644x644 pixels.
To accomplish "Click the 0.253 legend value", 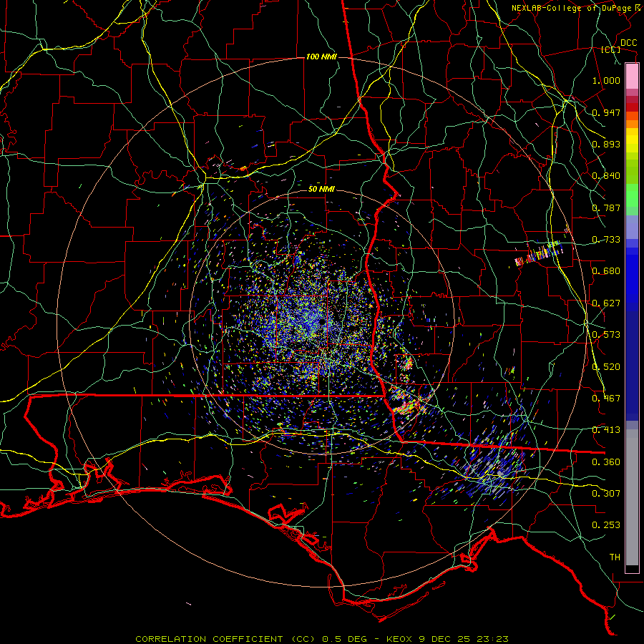I will [606, 525].
